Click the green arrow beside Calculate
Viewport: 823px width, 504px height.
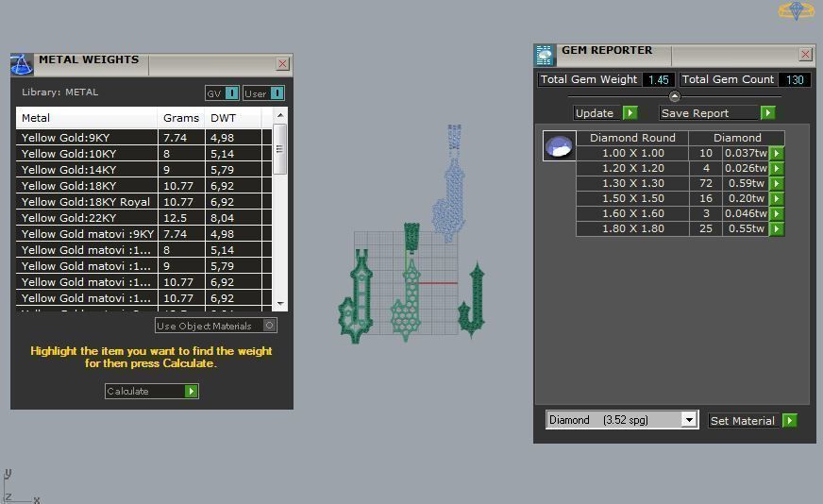click(x=191, y=391)
